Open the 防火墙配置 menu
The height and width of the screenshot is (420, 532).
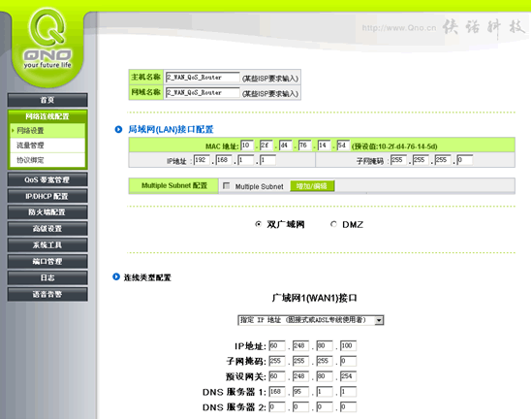click(x=47, y=212)
